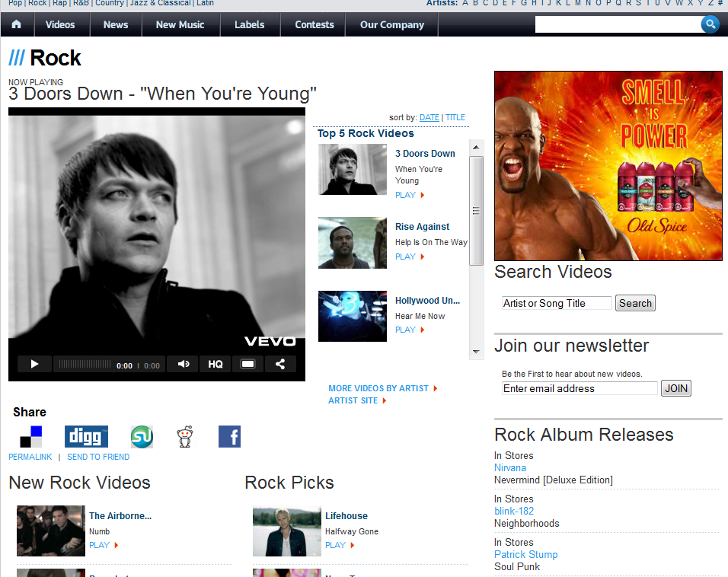The width and height of the screenshot is (728, 577).
Task: Open the Lifehouse artist link
Action: tap(346, 516)
